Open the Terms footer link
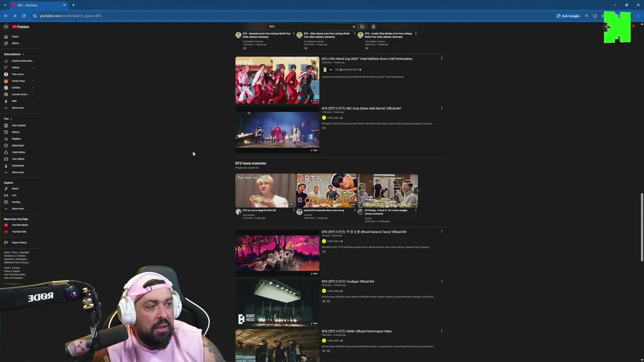The height and width of the screenshot is (362, 644). click(x=7, y=268)
